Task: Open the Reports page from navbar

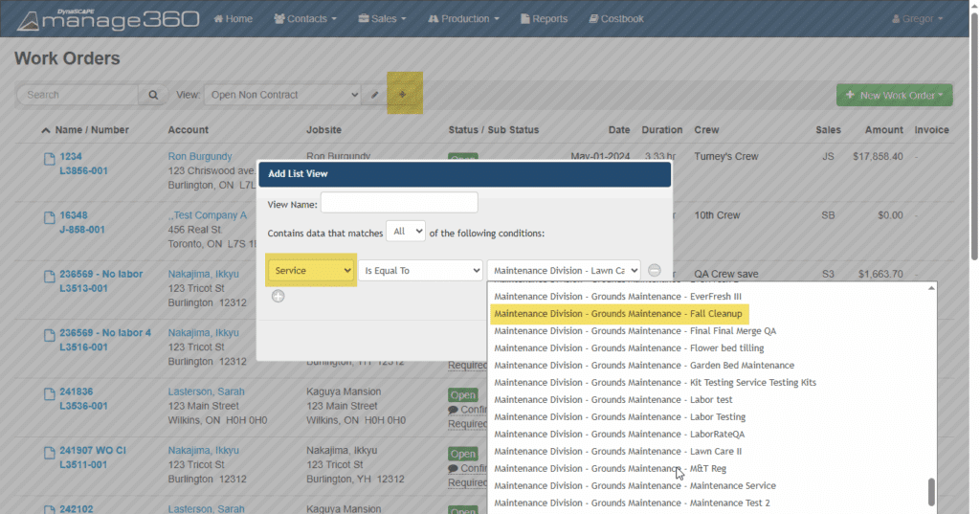Action: point(544,18)
